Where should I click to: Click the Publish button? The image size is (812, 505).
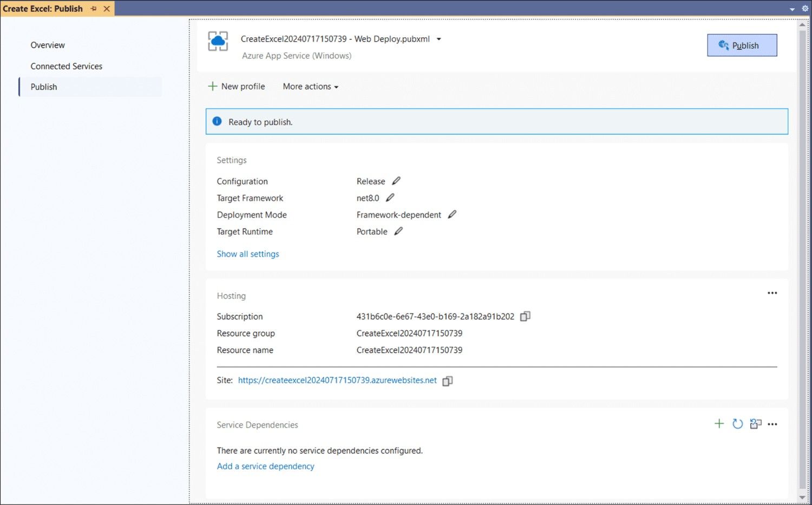click(x=742, y=45)
